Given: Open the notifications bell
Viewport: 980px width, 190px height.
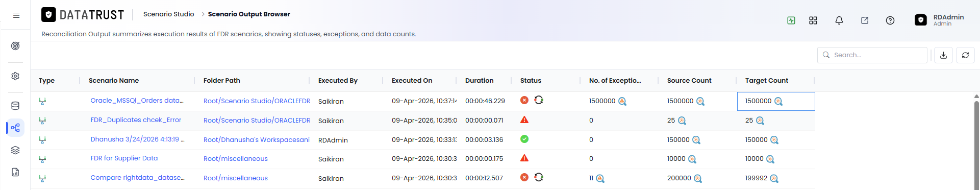Looking at the screenshot, I should tap(839, 20).
